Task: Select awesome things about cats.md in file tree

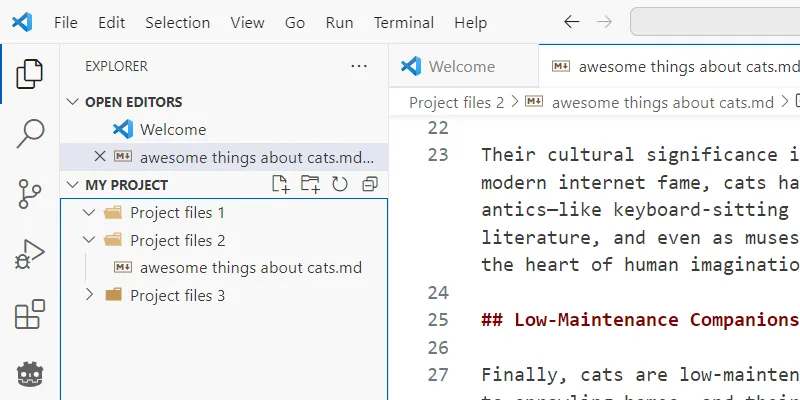Action: [x=250, y=268]
